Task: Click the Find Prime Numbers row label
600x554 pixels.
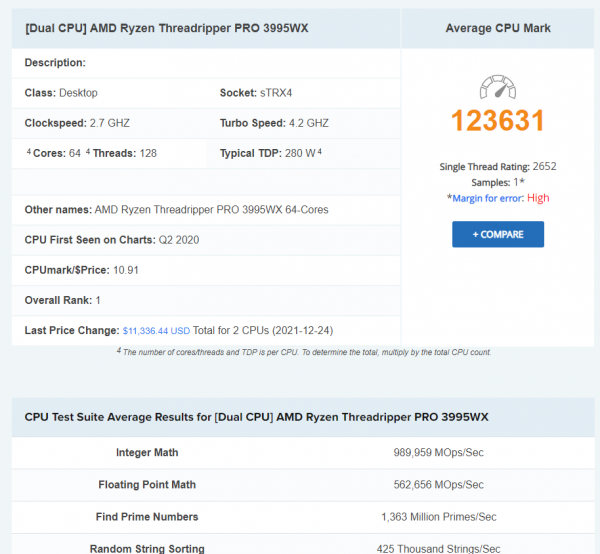Action: (147, 517)
